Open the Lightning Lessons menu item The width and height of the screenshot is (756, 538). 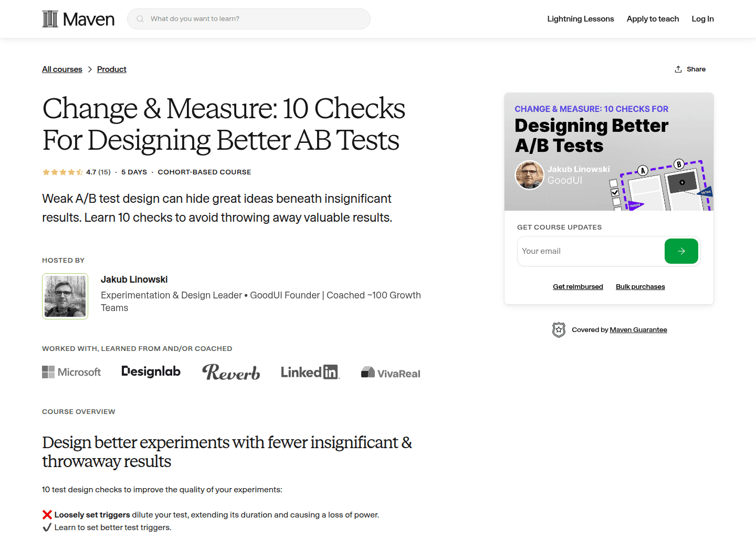pyautogui.click(x=580, y=18)
